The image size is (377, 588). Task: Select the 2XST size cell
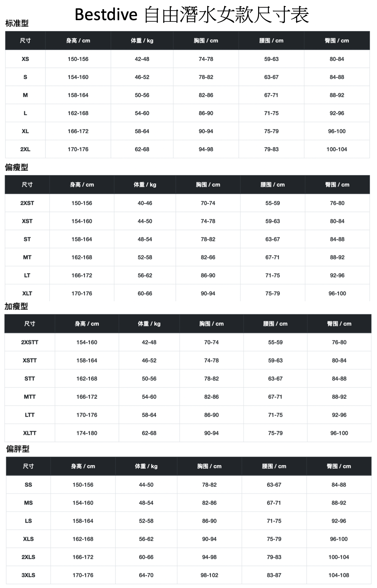27,203
